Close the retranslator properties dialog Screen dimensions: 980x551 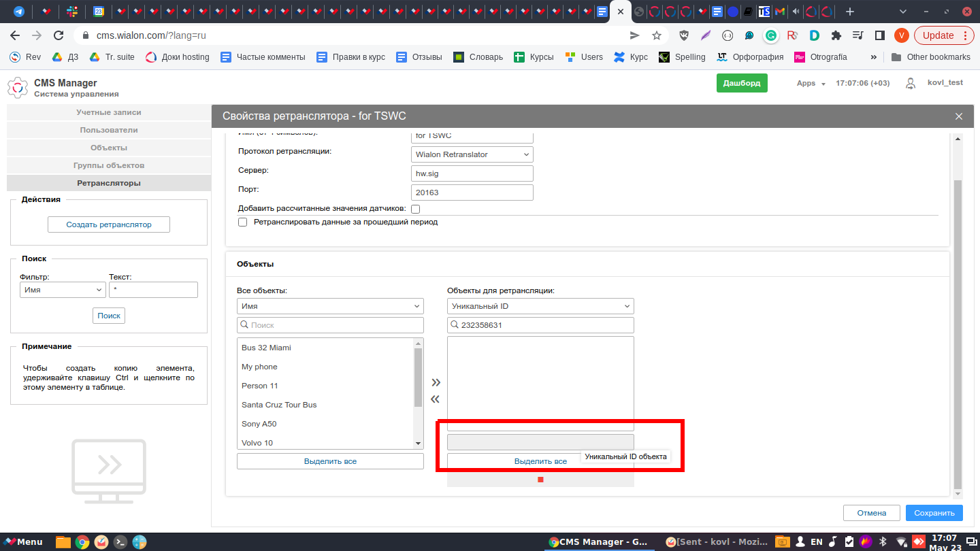tap(959, 116)
